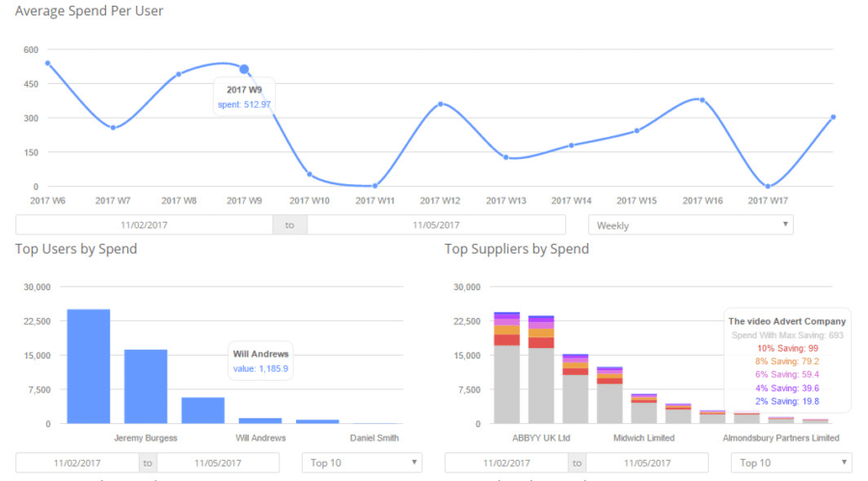Select the third stacked bar in suppliers chart
Screen dimensions: 868x481
(x=575, y=389)
